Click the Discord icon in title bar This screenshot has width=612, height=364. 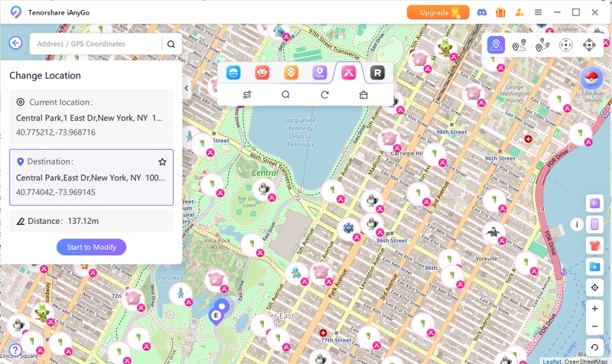pos(482,12)
